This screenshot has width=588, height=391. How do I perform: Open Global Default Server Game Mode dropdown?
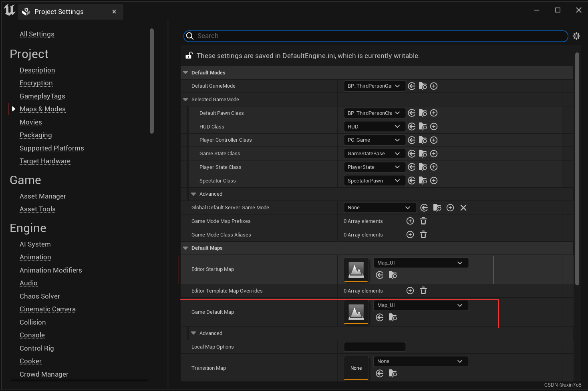tap(380, 208)
